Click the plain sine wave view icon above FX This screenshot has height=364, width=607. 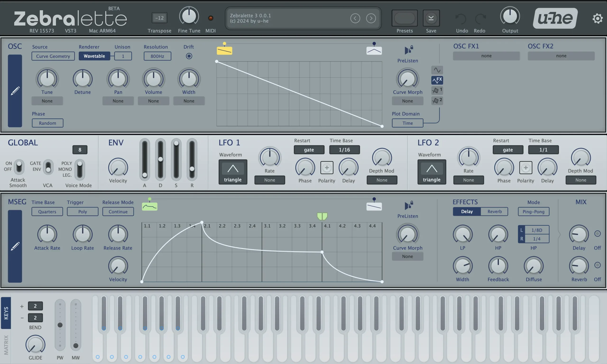pyautogui.click(x=437, y=70)
